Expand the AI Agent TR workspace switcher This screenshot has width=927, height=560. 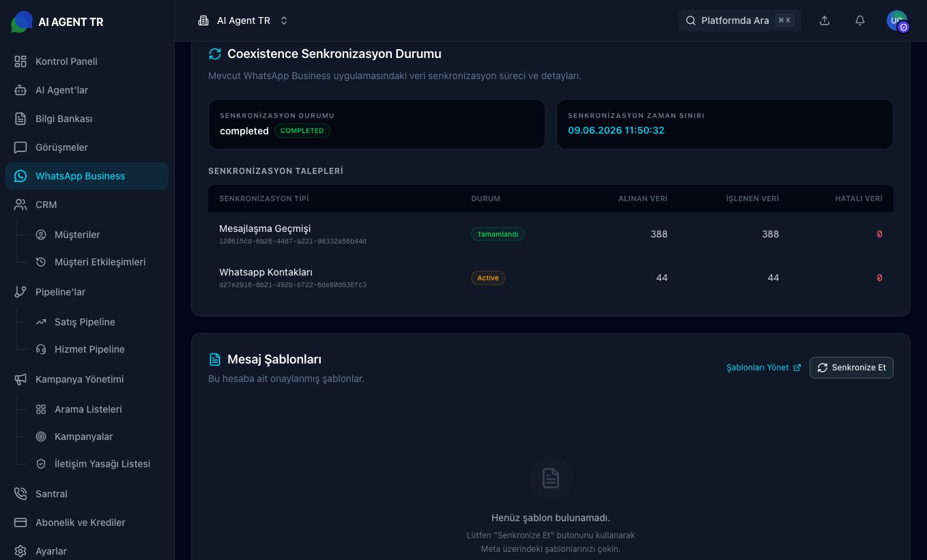244,20
